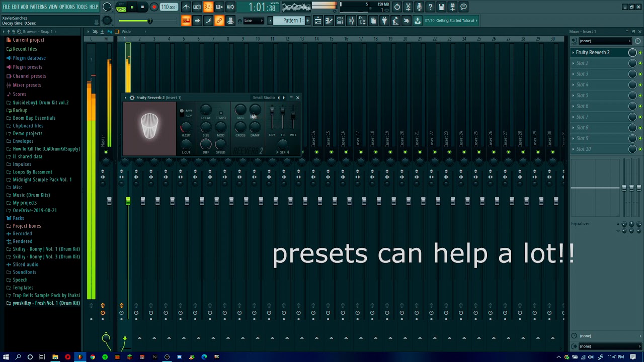Click the save project floppy icon

pos(441,7)
